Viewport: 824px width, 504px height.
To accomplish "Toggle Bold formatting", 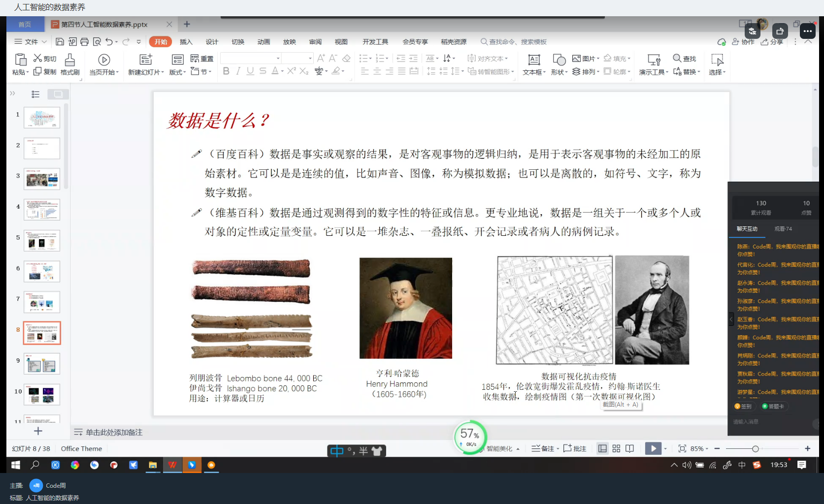I will coord(226,71).
